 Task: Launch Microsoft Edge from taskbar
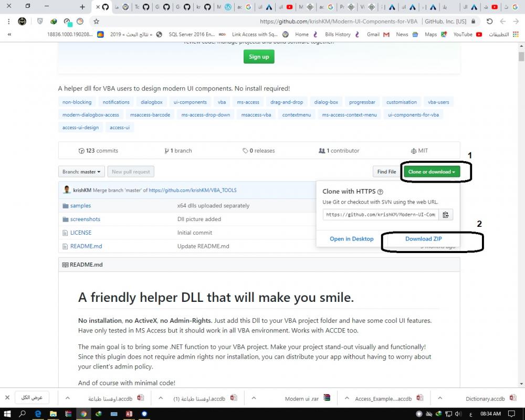(x=38, y=414)
